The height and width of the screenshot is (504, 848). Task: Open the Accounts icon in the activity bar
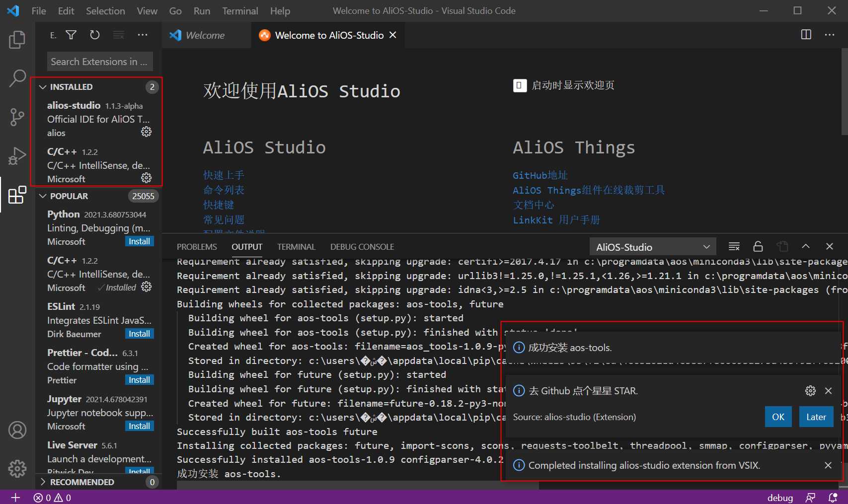point(17,430)
